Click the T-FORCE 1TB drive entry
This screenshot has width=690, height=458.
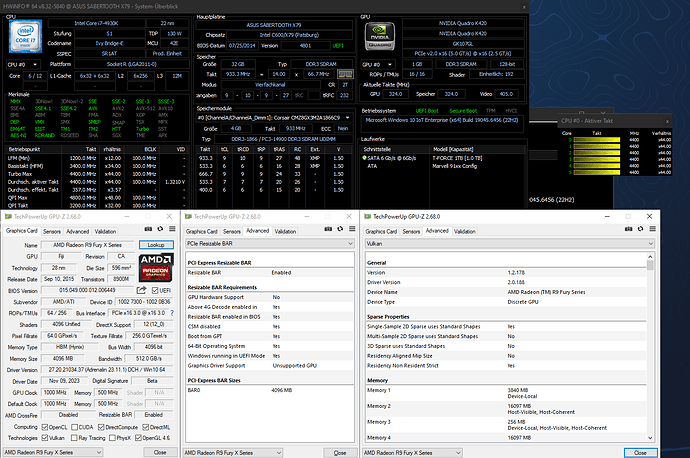click(x=458, y=158)
